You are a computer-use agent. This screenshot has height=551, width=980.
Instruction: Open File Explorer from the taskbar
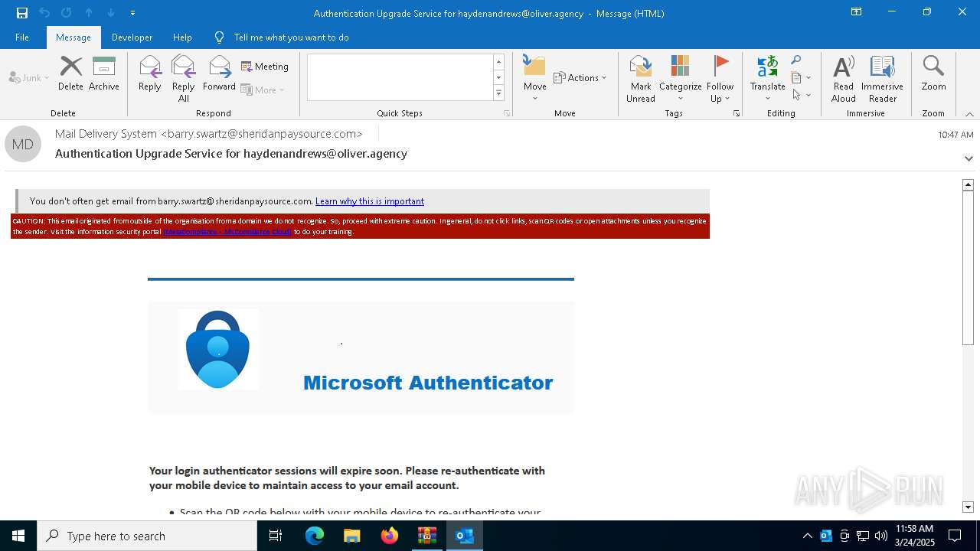(352, 536)
